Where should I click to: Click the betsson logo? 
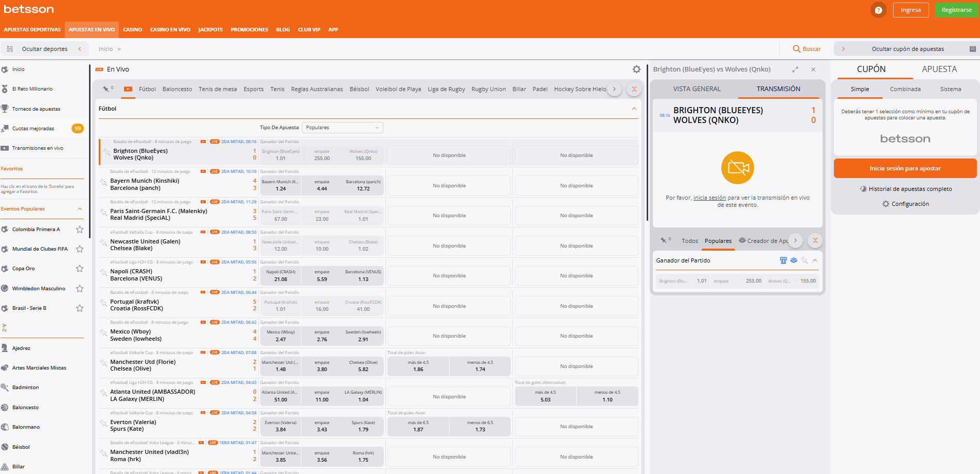29,9
